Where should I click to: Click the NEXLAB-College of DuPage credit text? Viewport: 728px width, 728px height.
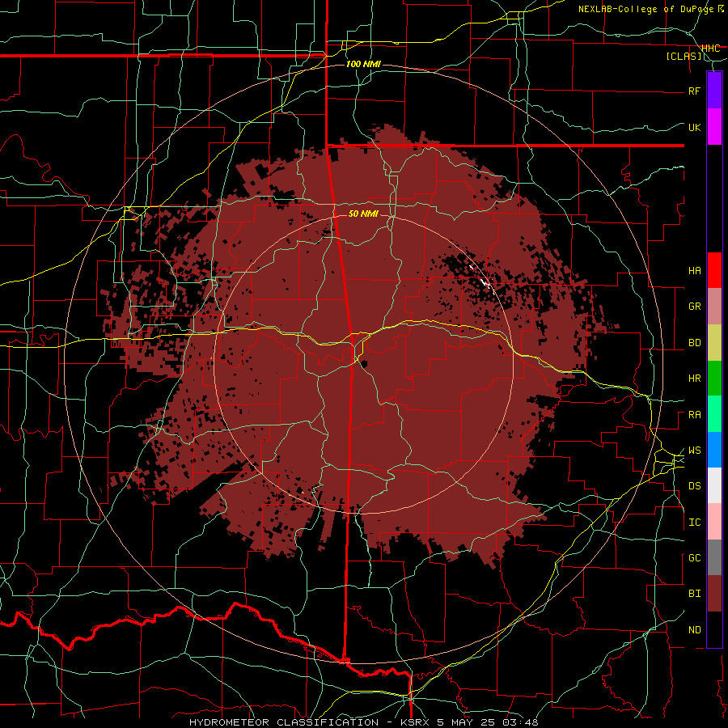click(645, 9)
